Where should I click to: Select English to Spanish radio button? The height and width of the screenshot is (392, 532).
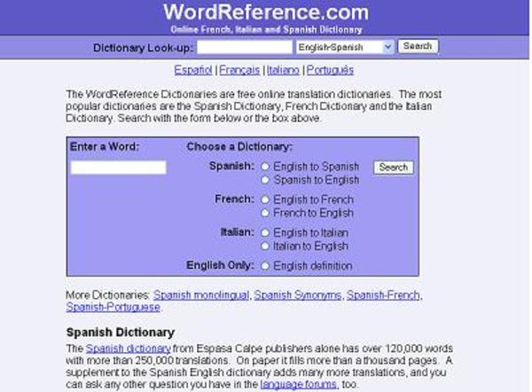coord(266,167)
